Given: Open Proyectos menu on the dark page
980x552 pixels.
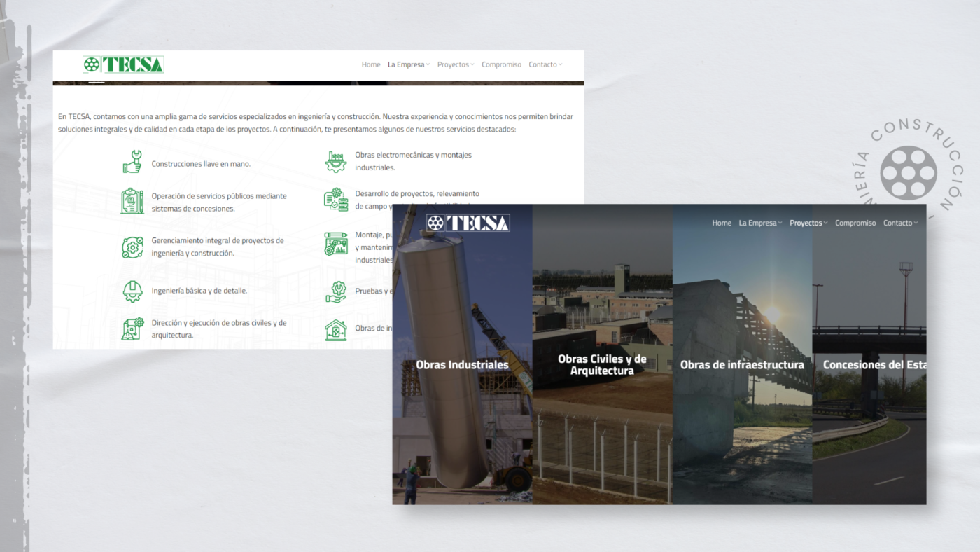Looking at the screenshot, I should (x=808, y=223).
